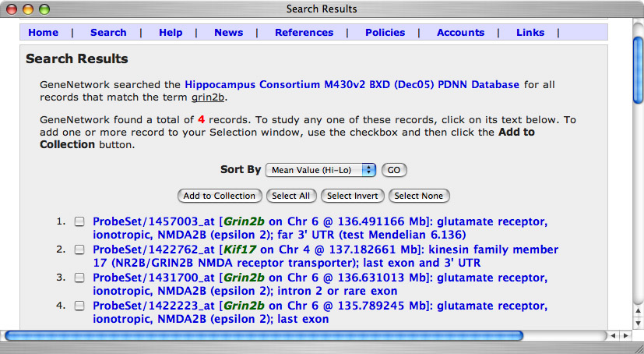The width and height of the screenshot is (644, 354).
Task: Open the References navigation item
Action: (x=304, y=33)
